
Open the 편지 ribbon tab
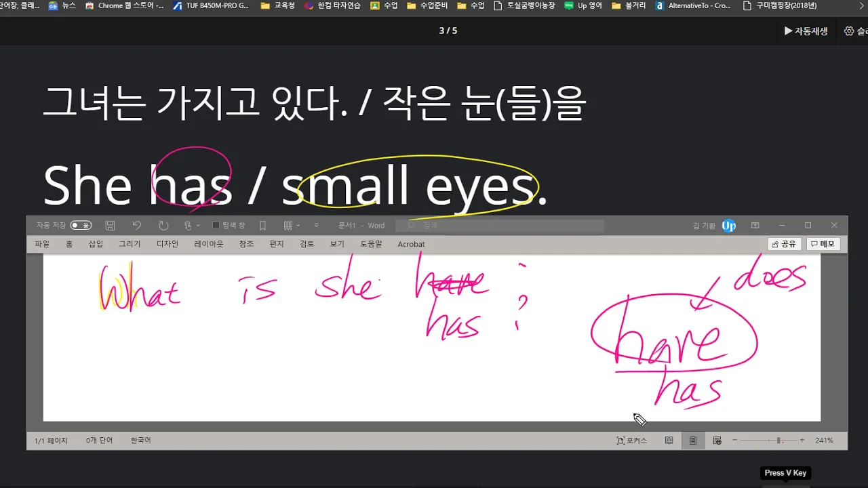click(x=277, y=244)
